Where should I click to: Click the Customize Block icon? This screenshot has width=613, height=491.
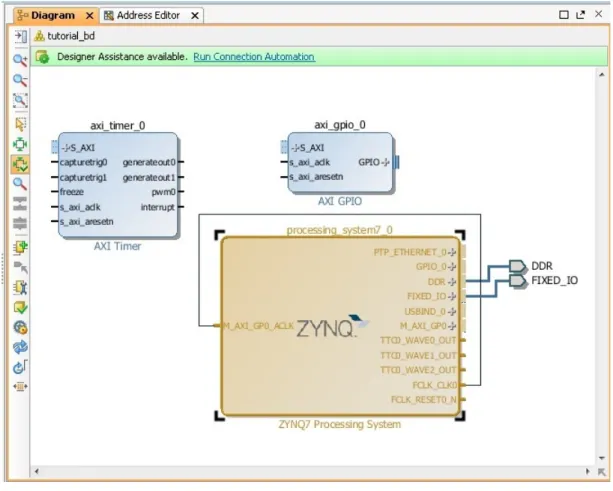[20, 288]
